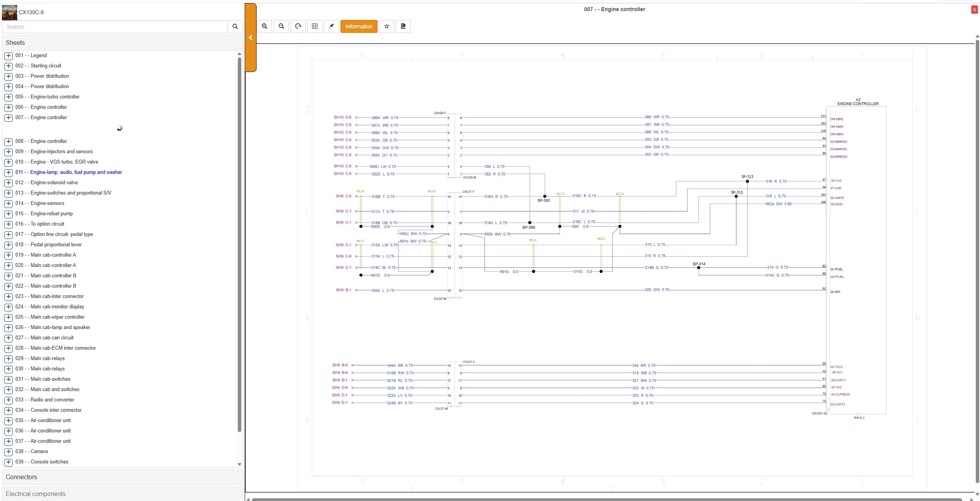Click the horizontal scrollbar under the diagram
Image resolution: width=980 pixels, height=501 pixels.
(x=607, y=499)
